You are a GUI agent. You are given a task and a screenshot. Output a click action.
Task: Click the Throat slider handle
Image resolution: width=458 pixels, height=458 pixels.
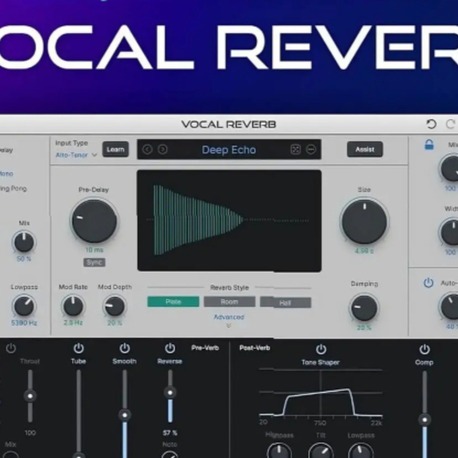pos(30,396)
